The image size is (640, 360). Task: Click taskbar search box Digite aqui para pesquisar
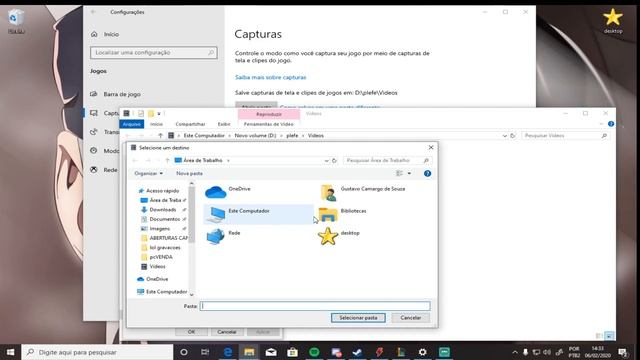tap(97, 352)
